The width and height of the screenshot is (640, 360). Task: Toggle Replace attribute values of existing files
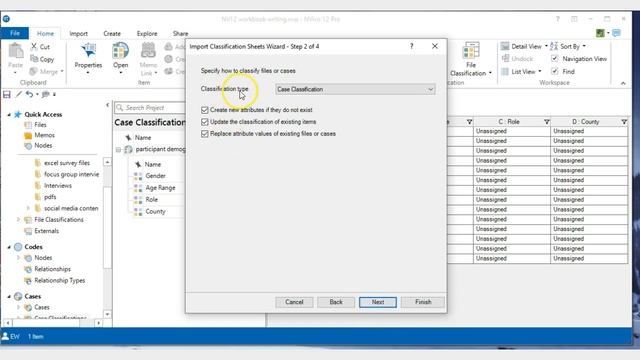[x=205, y=134]
